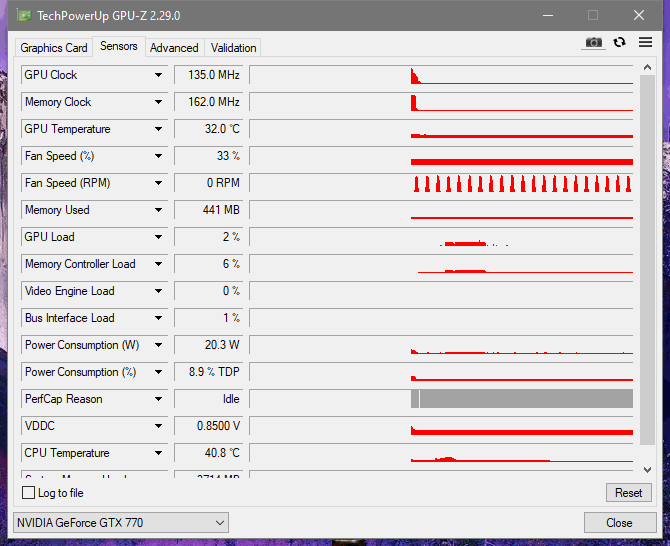This screenshot has height=546, width=670.
Task: Click the Idle PerfCap Reason value
Action: pyautogui.click(x=209, y=399)
